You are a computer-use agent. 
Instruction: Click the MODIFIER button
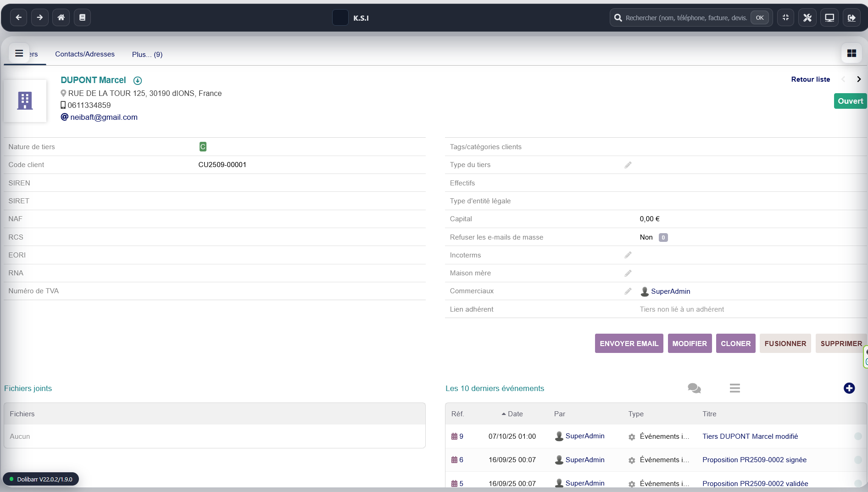[x=690, y=343]
